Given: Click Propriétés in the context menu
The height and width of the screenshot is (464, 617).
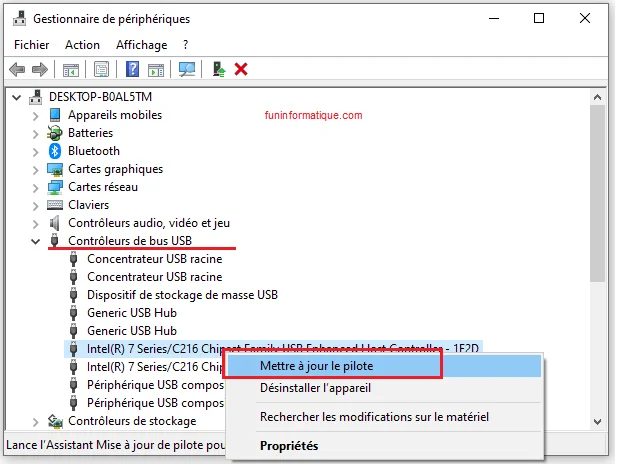Looking at the screenshot, I should pyautogui.click(x=289, y=445).
